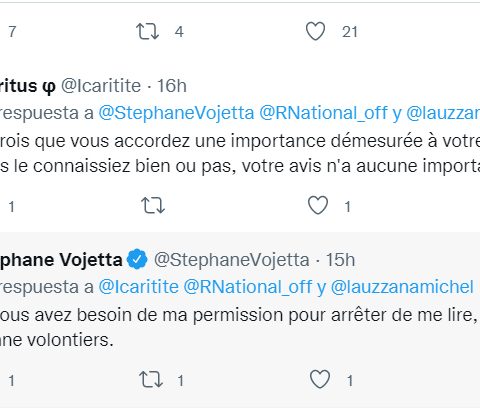Viewport: 480px width, 418px height.
Task: Open the @lauzzanamichel mention in Vojetta's reply
Action: [x=402, y=287]
